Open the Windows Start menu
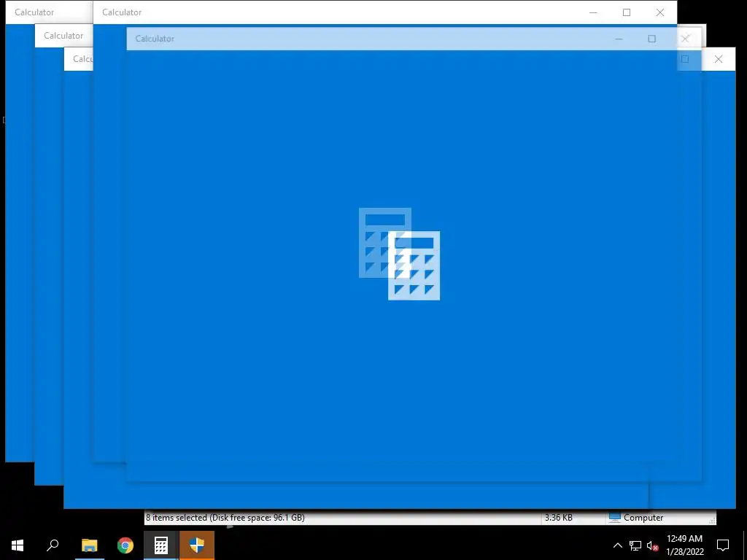The image size is (747, 560). (x=18, y=545)
